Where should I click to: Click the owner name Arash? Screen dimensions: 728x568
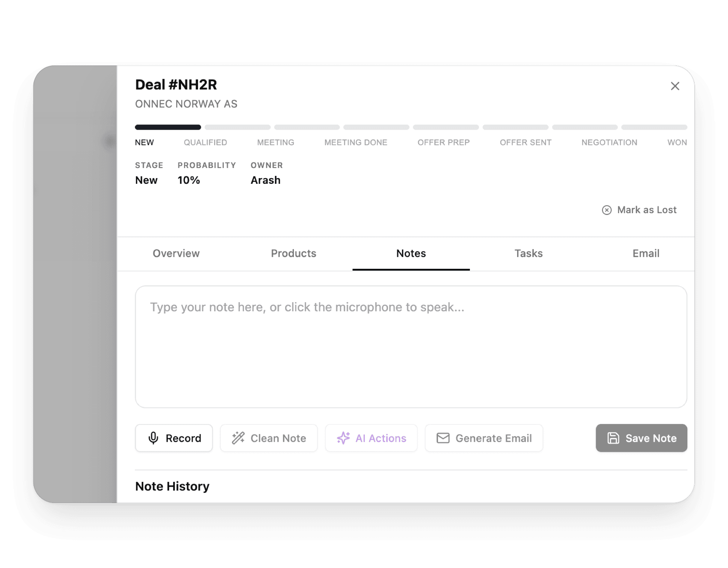pyautogui.click(x=266, y=180)
